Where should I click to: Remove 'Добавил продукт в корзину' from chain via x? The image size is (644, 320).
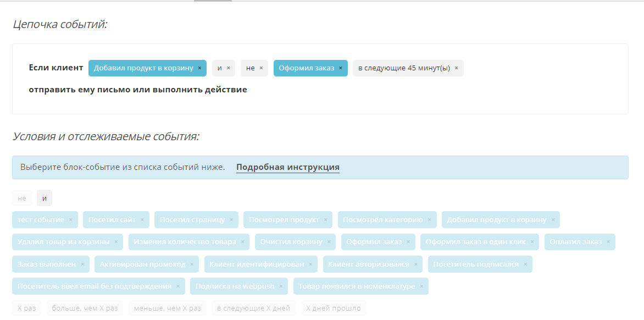click(x=199, y=68)
